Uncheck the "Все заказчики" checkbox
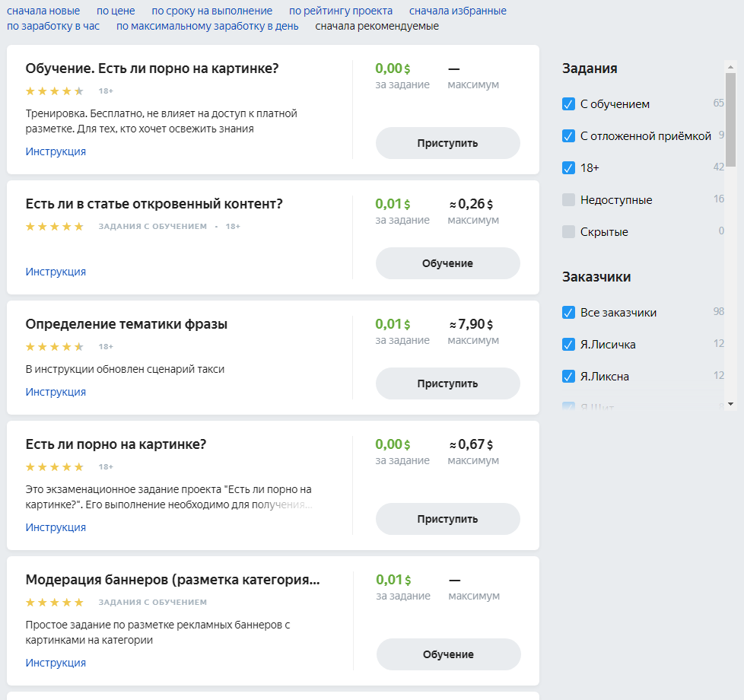Viewport: 744px width, 700px height. pyautogui.click(x=567, y=311)
